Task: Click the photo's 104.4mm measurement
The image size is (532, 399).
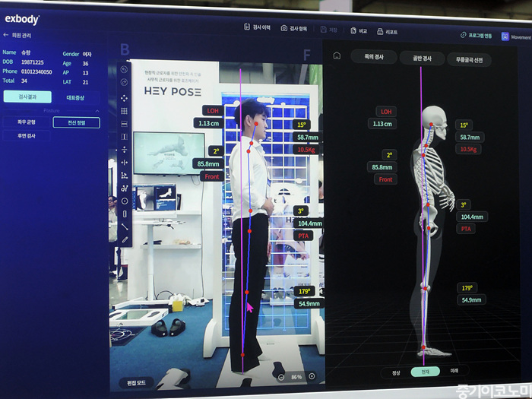Action: click(x=309, y=223)
